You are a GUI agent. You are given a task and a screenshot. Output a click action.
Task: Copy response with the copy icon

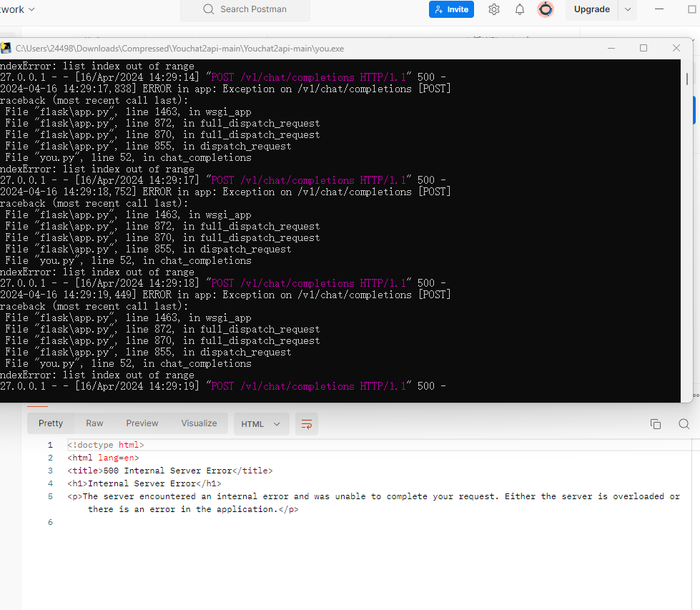(x=656, y=424)
